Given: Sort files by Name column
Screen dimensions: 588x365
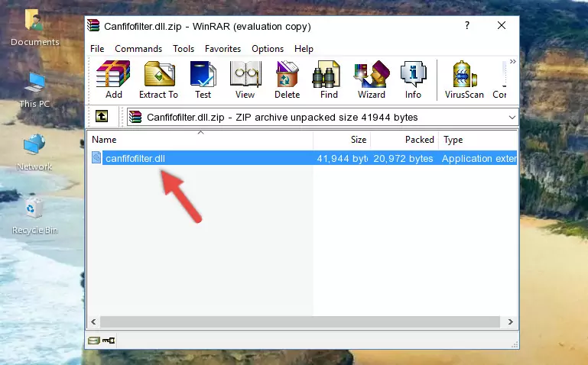Looking at the screenshot, I should pos(200,140).
